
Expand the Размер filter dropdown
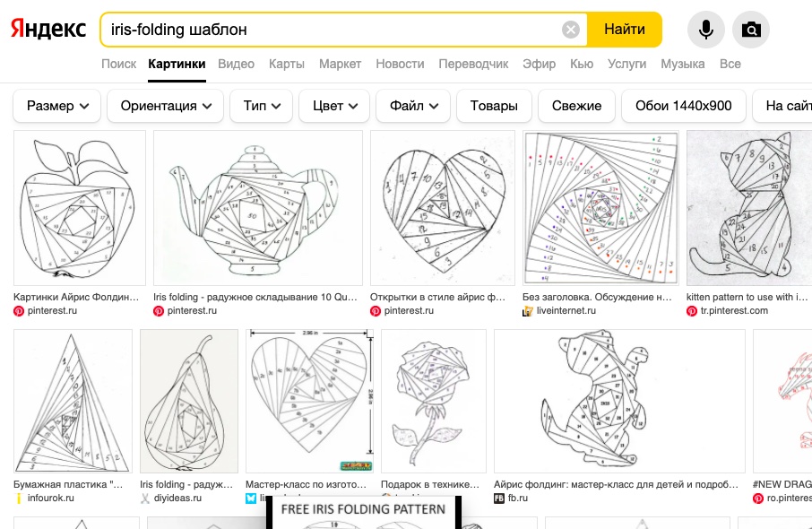pos(57,106)
